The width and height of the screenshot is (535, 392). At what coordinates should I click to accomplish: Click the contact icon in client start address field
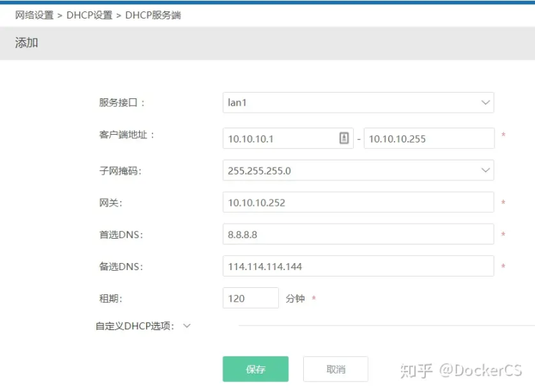(x=344, y=138)
